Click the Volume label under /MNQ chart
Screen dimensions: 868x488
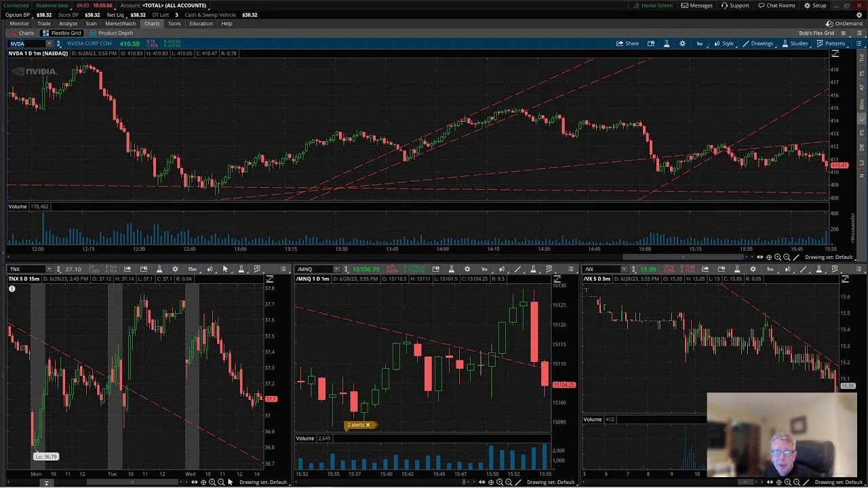click(x=305, y=439)
